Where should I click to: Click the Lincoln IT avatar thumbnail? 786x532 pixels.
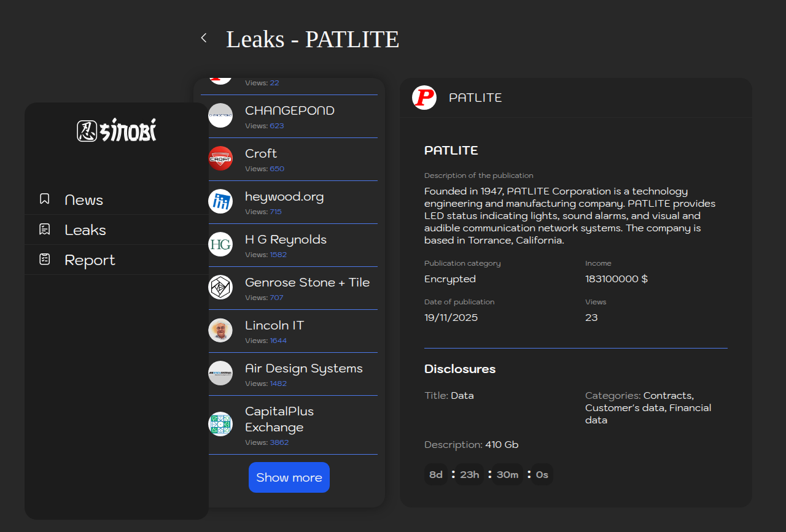(x=220, y=330)
